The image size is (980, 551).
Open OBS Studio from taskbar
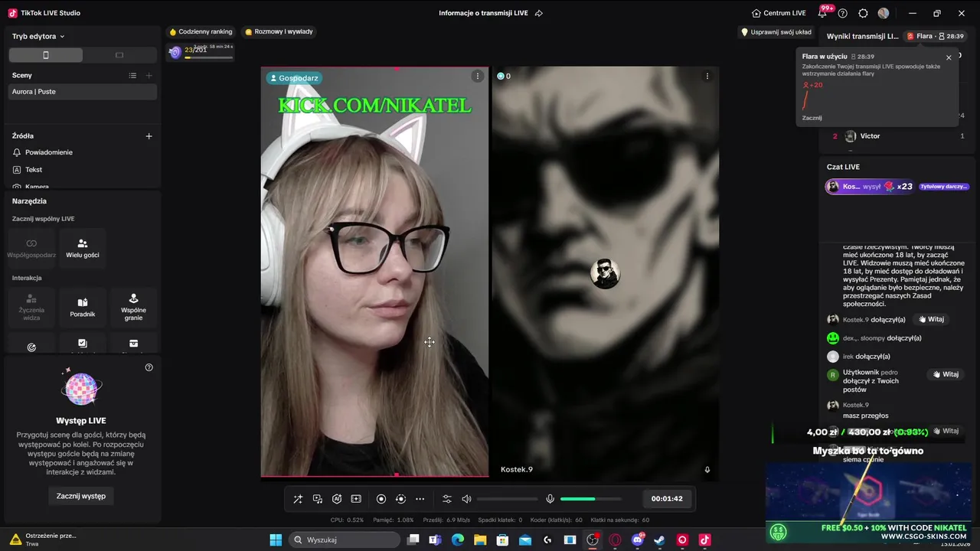click(592, 540)
